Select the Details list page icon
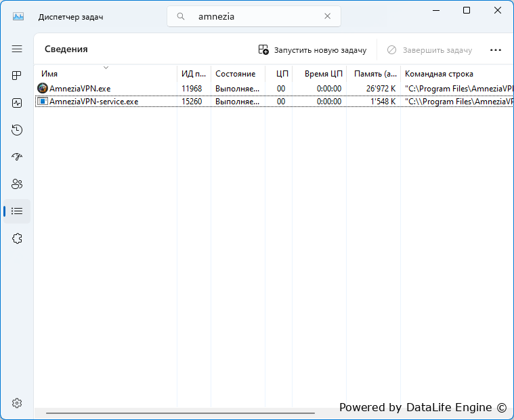The image size is (514, 420). [17, 211]
